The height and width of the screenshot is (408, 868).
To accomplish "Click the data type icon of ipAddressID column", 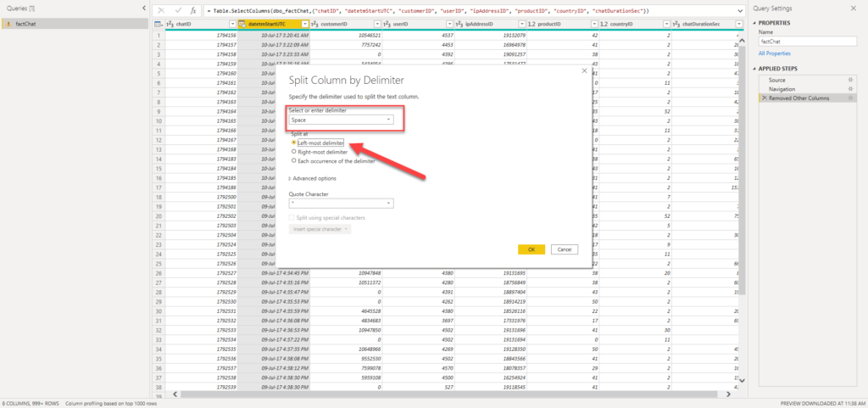I will 459,24.
